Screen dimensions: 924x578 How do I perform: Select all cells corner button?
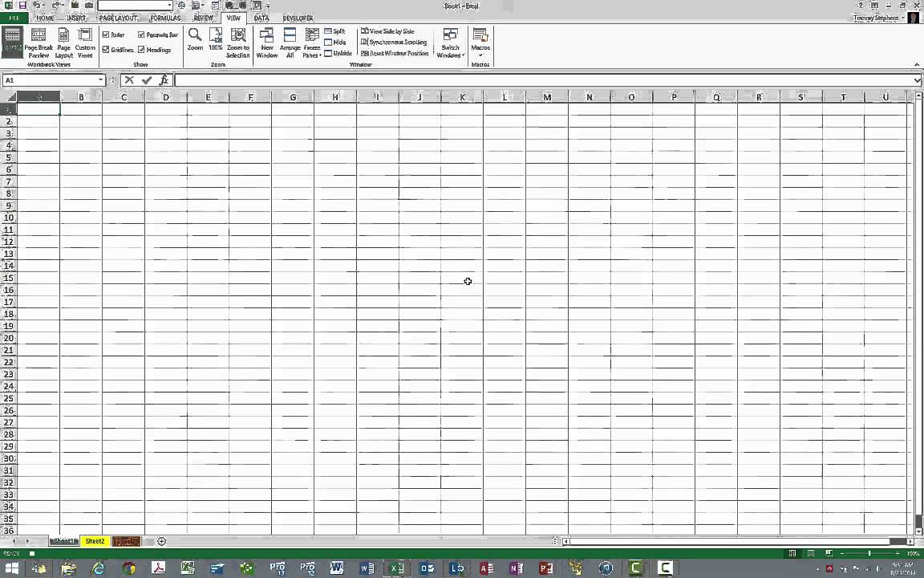(8, 96)
